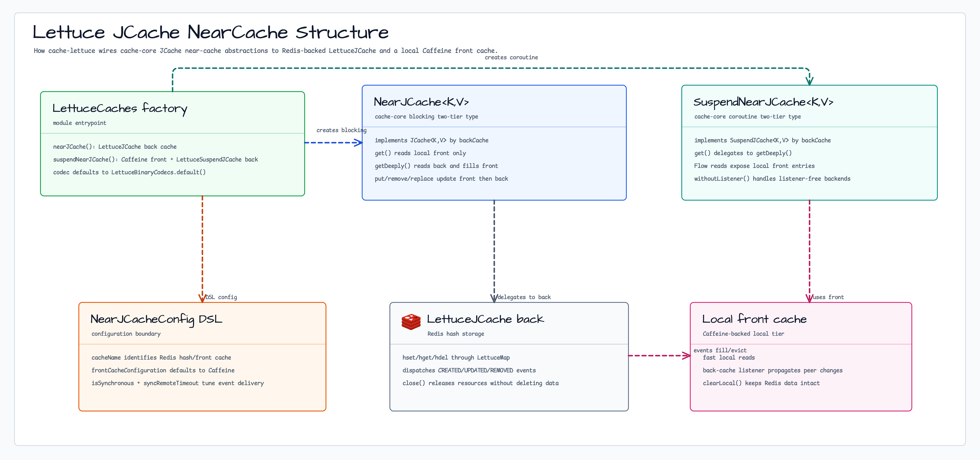Click 'isSynchronous + syncRemoteTimeout tune event delivery'
Viewport: 980px width, 460px height.
coord(178,383)
